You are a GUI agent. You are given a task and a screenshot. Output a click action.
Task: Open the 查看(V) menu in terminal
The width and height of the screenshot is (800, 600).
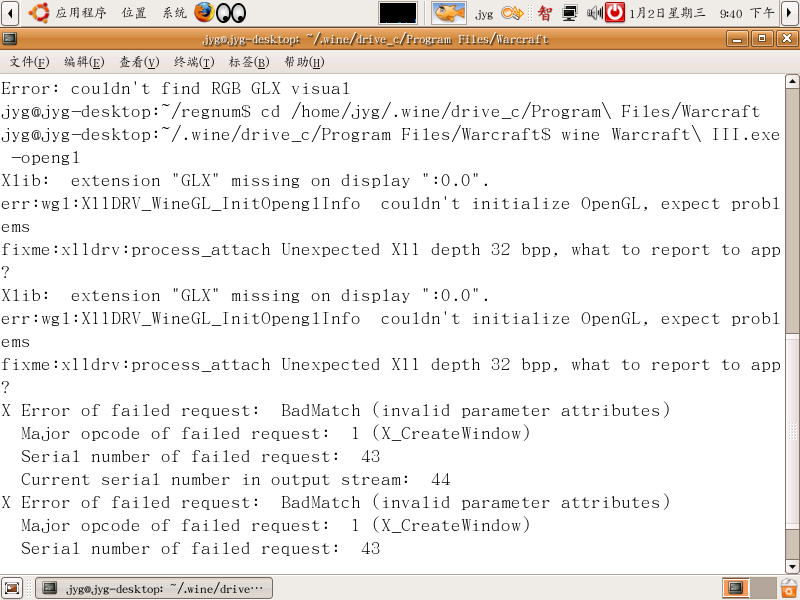(139, 62)
